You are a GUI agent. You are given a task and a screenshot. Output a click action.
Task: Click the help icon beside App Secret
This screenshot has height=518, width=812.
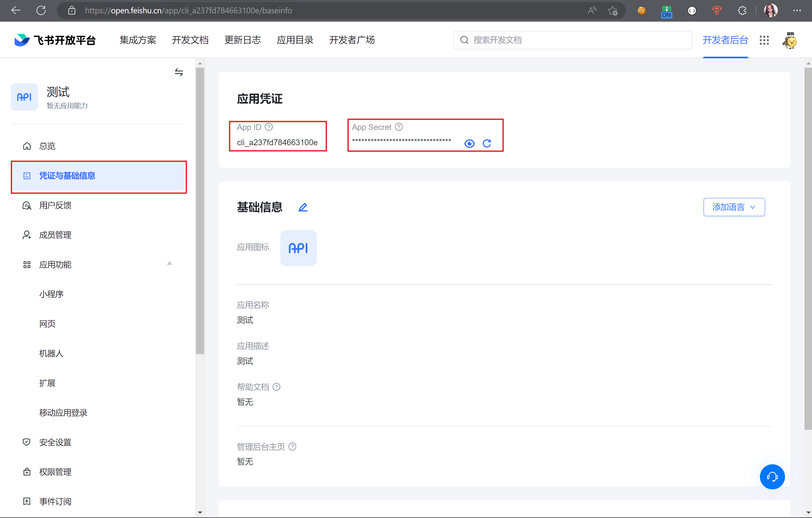399,127
